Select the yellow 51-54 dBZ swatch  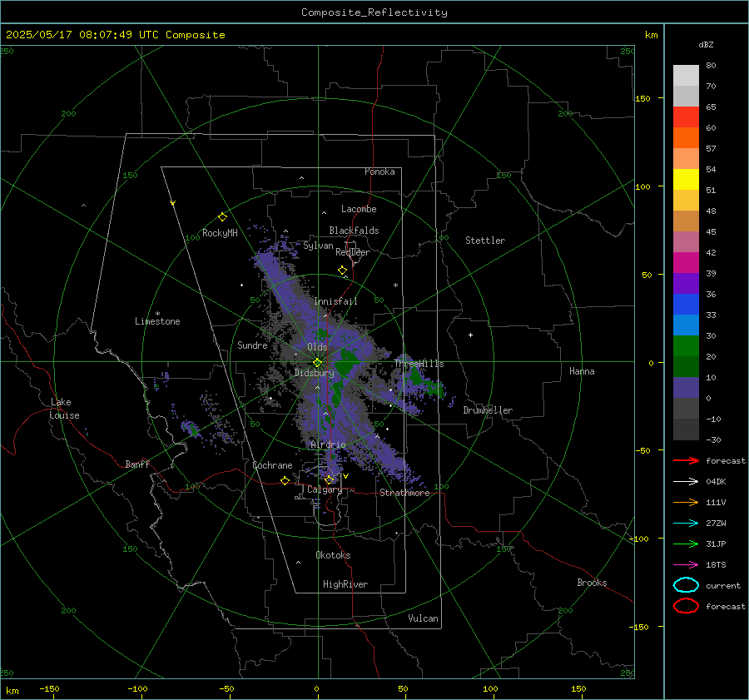(x=686, y=180)
